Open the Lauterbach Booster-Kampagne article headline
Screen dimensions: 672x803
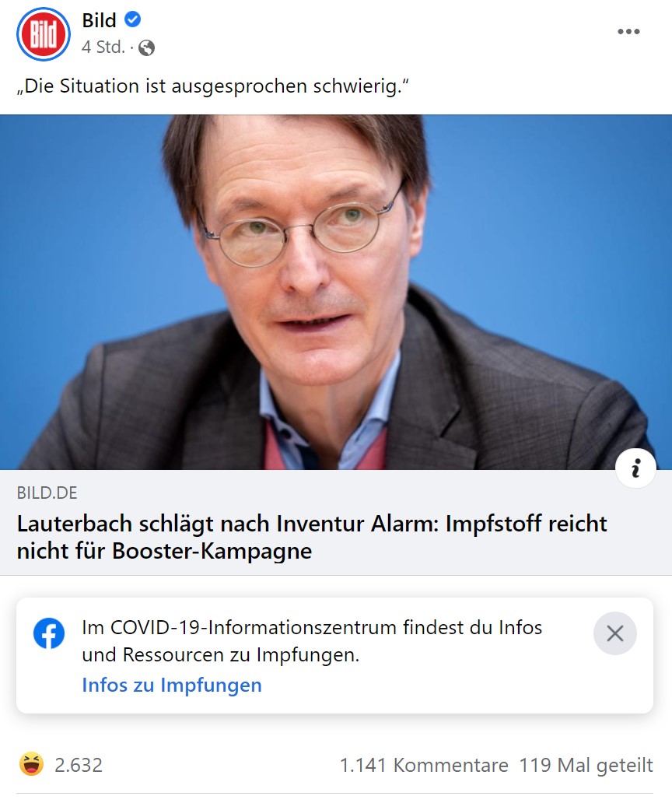pyautogui.click(x=312, y=537)
